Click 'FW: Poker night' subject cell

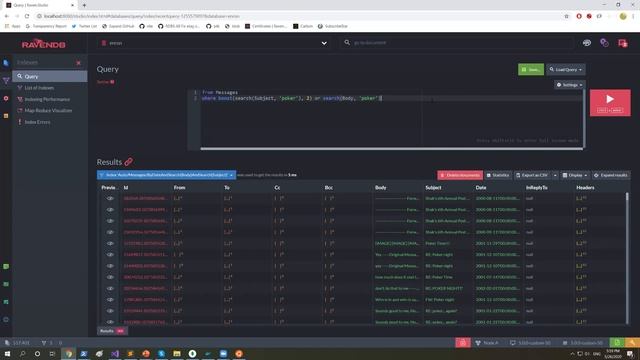[440, 300]
